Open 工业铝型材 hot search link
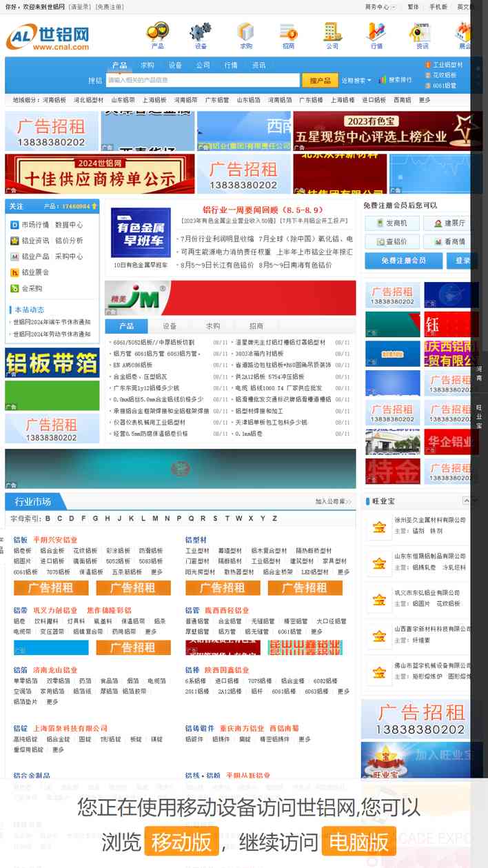The height and width of the screenshot is (868, 488). (x=447, y=65)
